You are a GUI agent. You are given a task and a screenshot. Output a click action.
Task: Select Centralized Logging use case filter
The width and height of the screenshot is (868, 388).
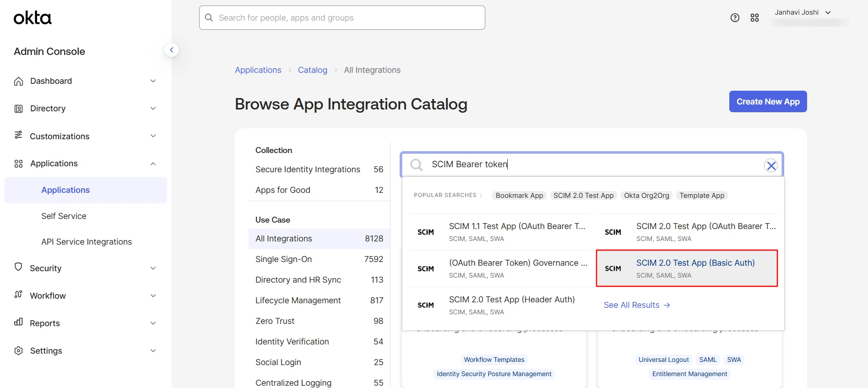tap(319, 383)
